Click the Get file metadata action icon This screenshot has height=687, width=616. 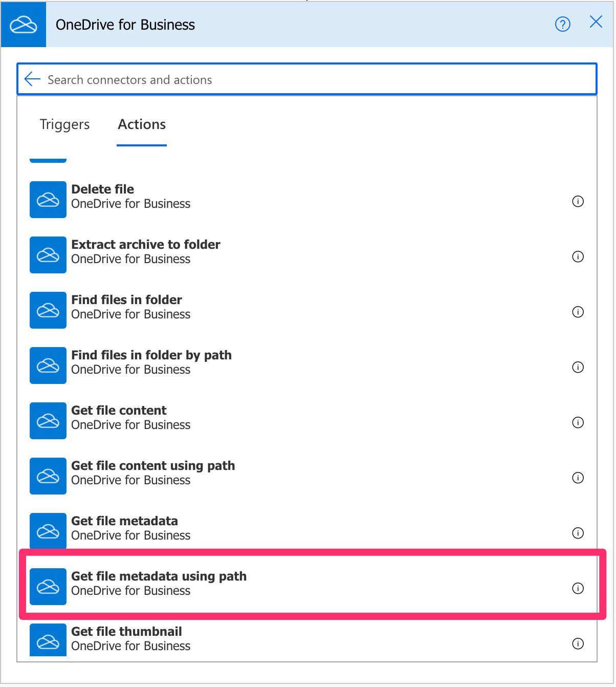point(48,531)
